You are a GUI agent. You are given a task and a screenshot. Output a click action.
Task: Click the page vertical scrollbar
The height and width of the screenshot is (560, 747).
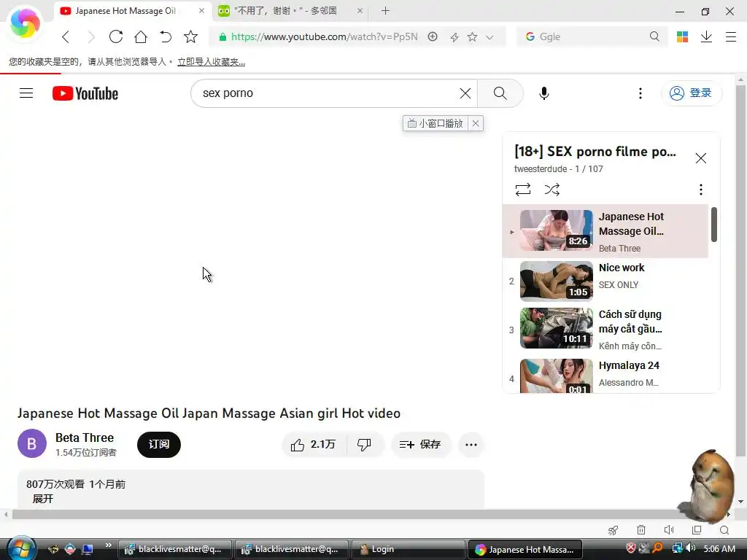pyautogui.click(x=740, y=271)
